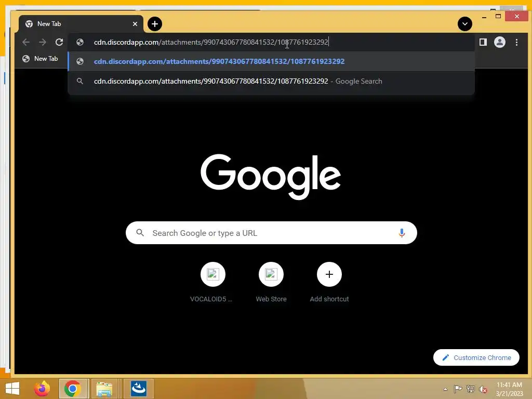The image size is (532, 399).
Task: Open the Web Store shortcut tile
Action: (271, 282)
